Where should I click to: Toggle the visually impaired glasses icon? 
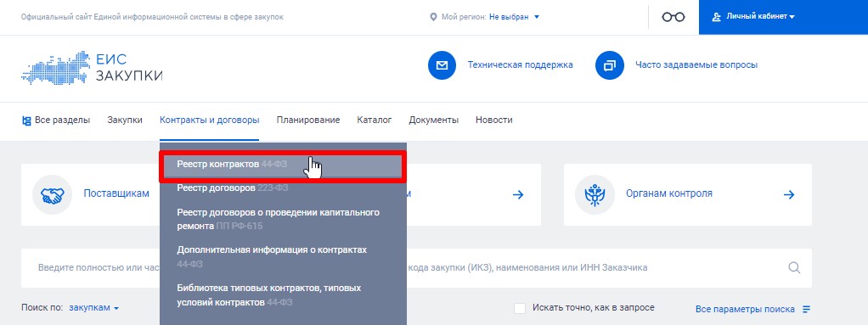674,17
